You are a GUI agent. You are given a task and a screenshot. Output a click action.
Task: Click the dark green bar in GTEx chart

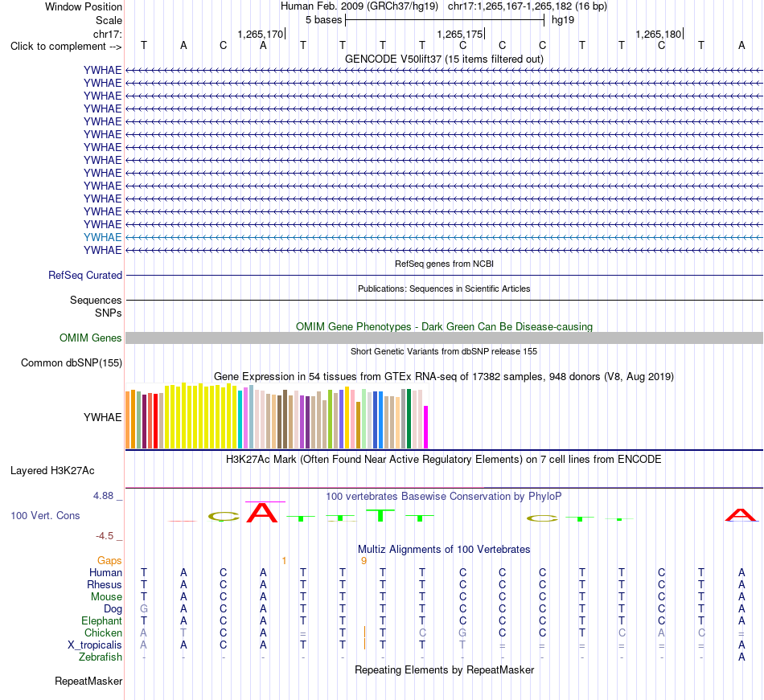409,419
